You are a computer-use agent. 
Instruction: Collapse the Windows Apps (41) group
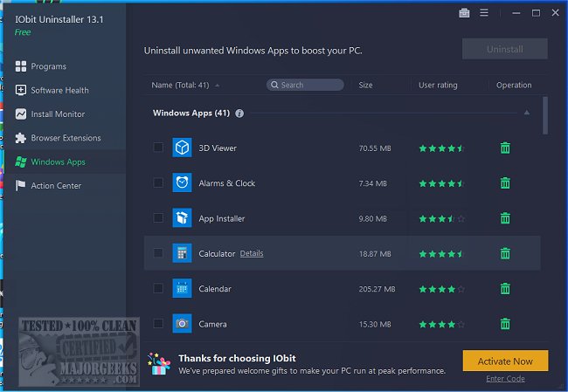point(527,113)
